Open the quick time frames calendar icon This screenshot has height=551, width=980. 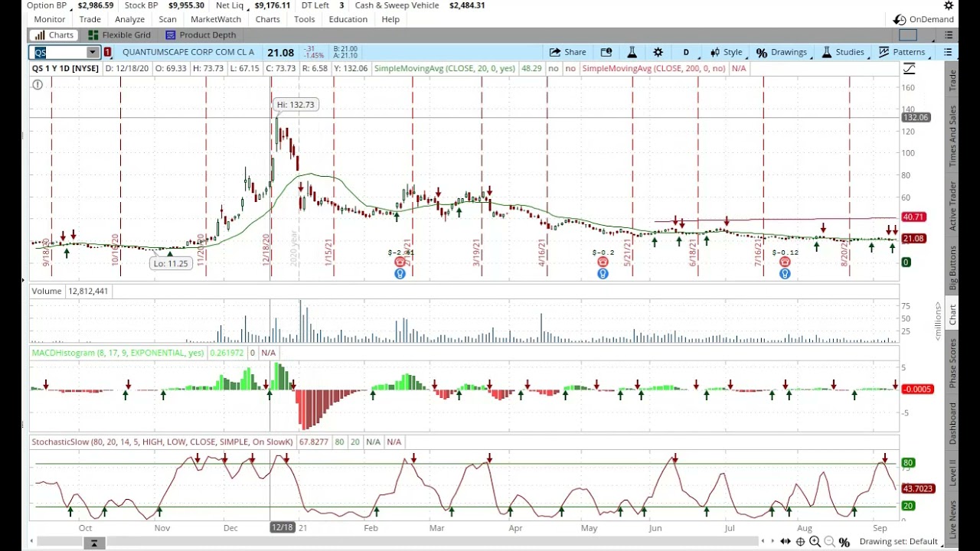[x=606, y=52]
